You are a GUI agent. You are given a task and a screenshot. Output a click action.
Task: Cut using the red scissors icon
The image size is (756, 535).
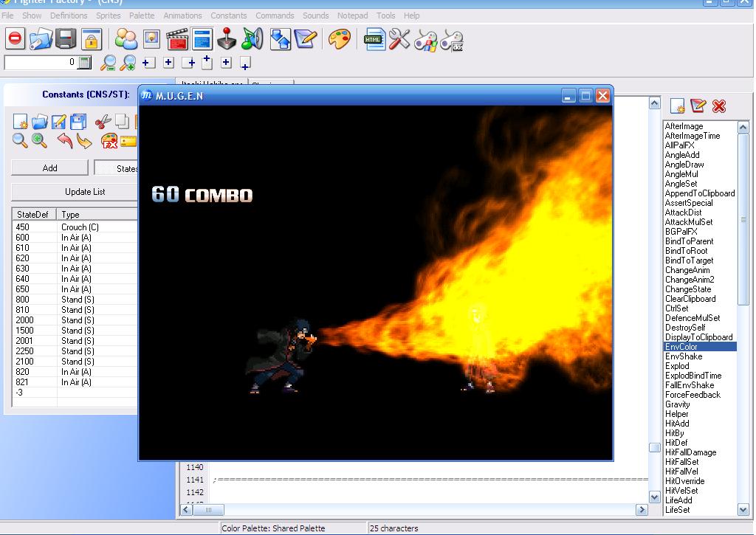[103, 122]
